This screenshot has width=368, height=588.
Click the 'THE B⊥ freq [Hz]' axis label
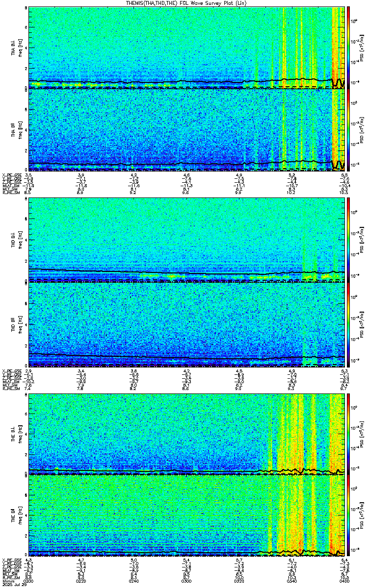(x=16, y=434)
